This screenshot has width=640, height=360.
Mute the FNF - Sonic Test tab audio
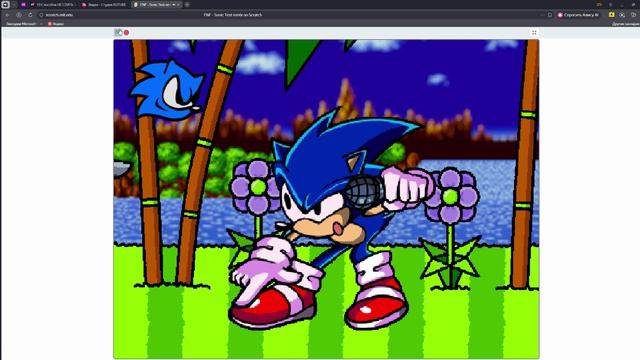coord(173,4)
